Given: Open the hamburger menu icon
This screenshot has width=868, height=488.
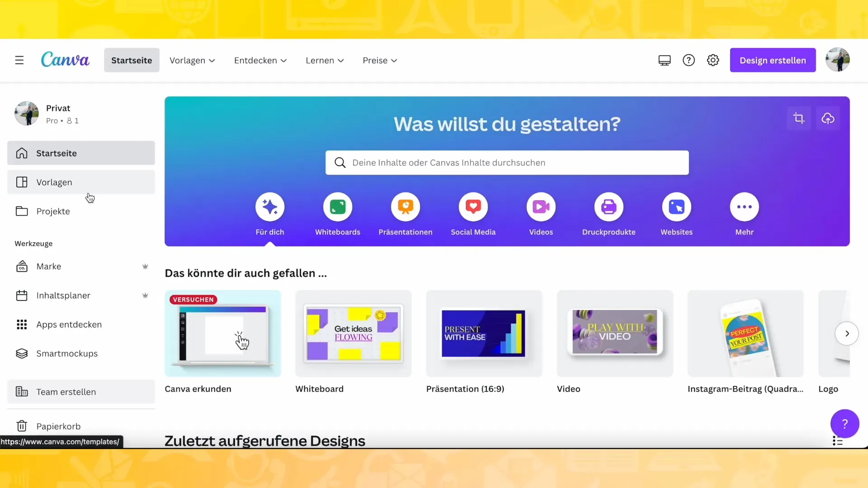Looking at the screenshot, I should coord(19,60).
